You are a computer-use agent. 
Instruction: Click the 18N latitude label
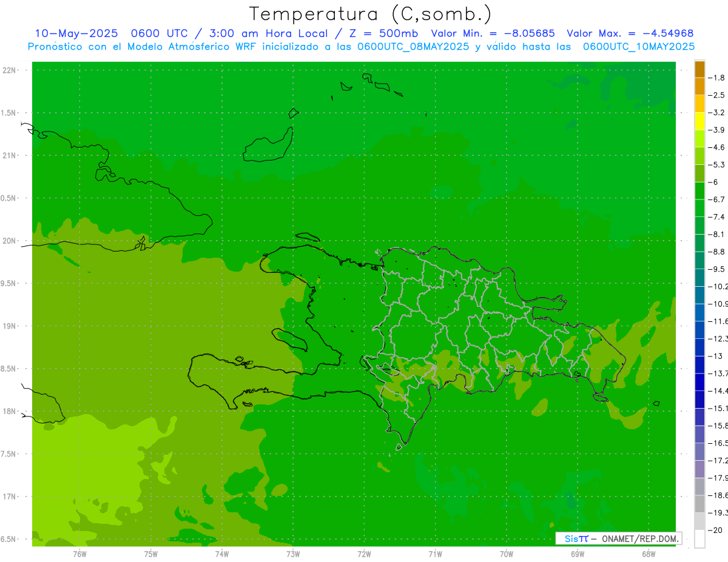(9, 412)
